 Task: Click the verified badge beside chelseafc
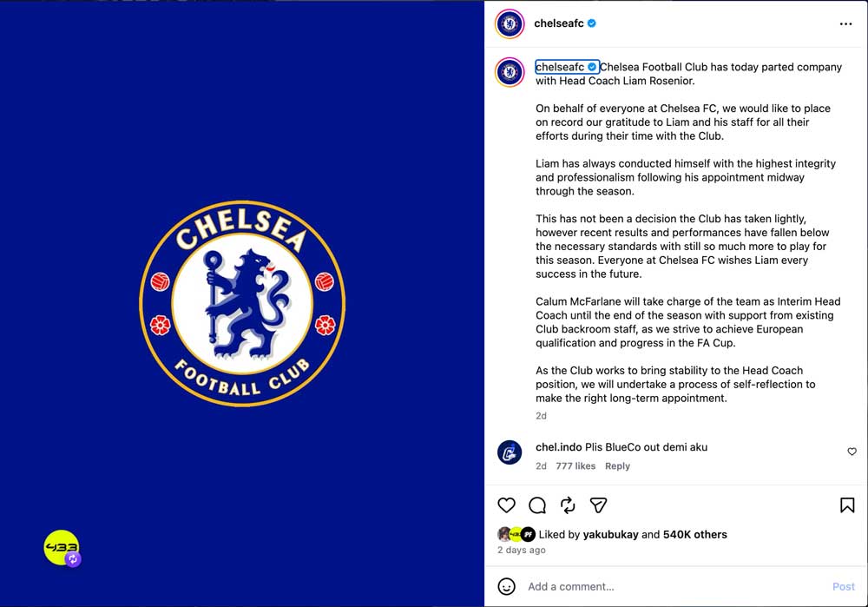click(x=592, y=23)
